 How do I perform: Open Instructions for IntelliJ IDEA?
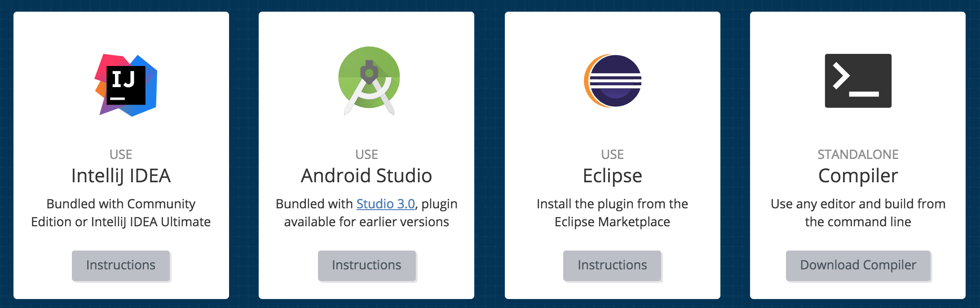tap(121, 265)
